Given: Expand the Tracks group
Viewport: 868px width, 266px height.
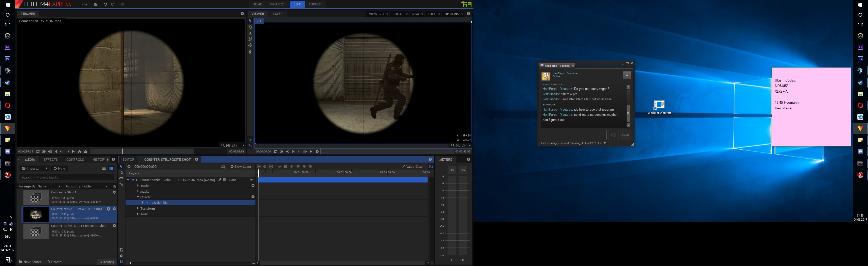Looking at the screenshot, I should [138, 185].
